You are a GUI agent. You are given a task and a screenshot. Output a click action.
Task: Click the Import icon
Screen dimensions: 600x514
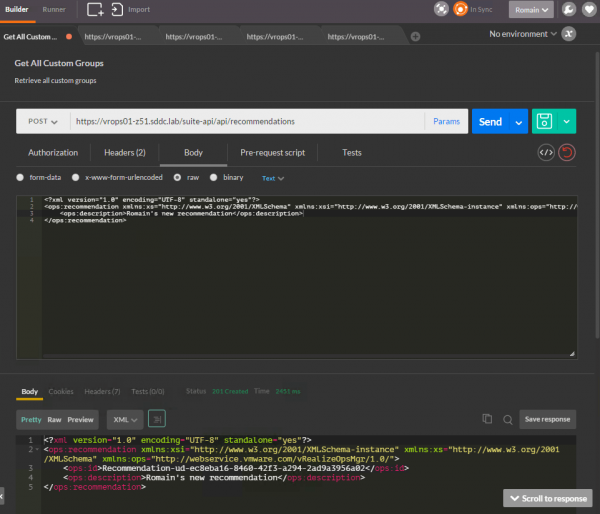pos(117,10)
